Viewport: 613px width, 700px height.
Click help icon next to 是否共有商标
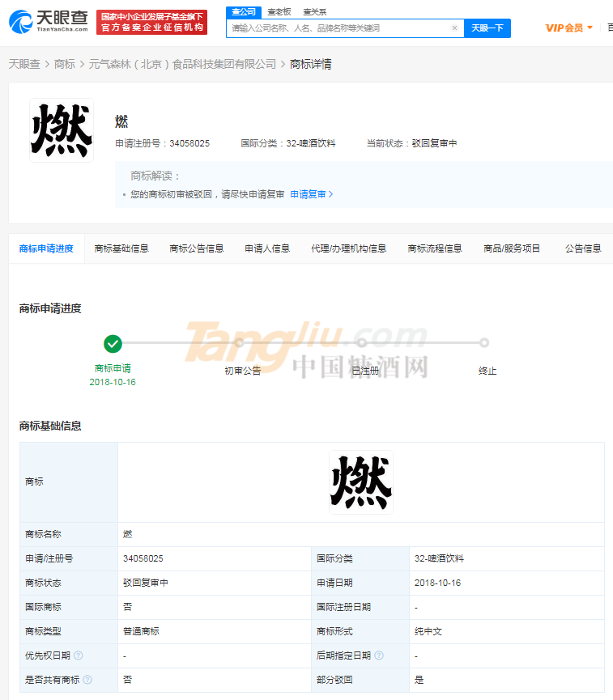[x=87, y=680]
